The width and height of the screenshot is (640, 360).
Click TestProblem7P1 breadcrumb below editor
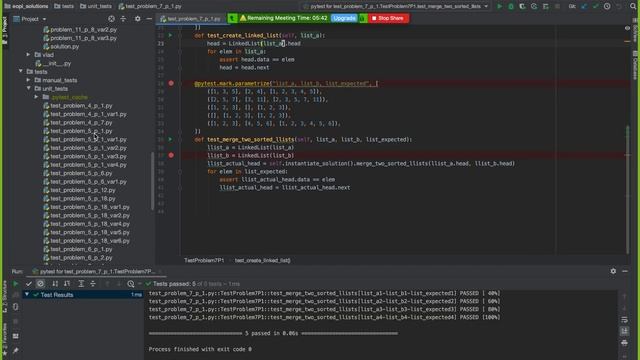[x=204, y=260]
